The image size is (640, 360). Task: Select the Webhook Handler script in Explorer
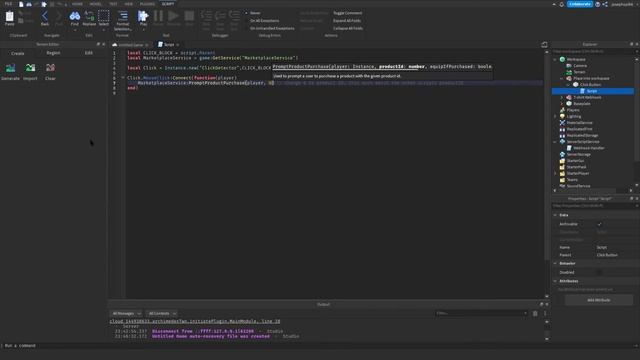(x=588, y=148)
